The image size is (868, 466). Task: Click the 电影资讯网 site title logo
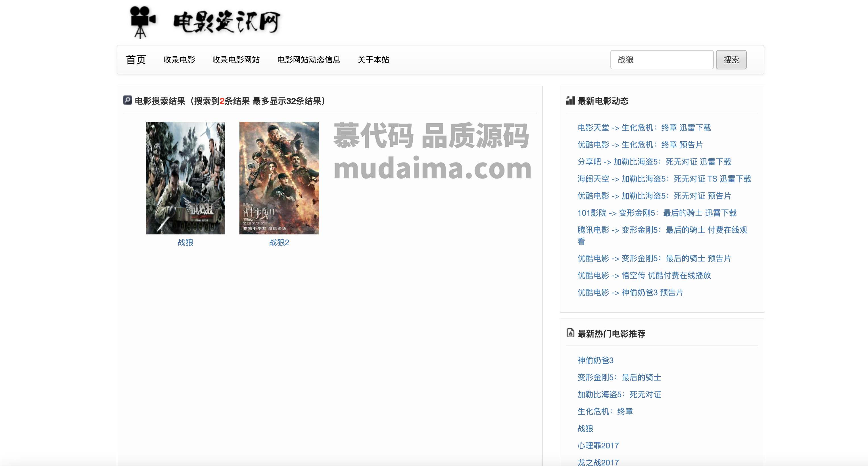pyautogui.click(x=226, y=22)
